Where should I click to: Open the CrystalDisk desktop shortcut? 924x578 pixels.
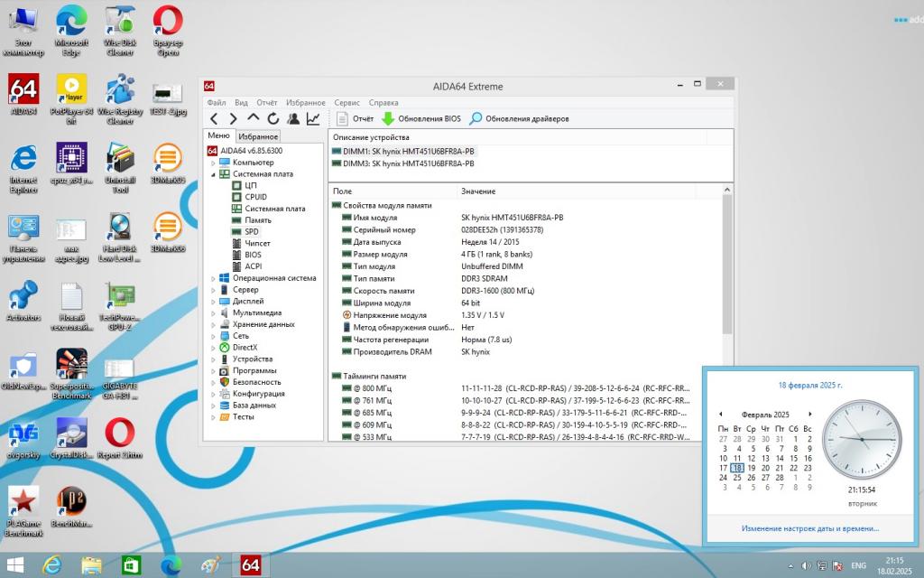click(x=72, y=438)
